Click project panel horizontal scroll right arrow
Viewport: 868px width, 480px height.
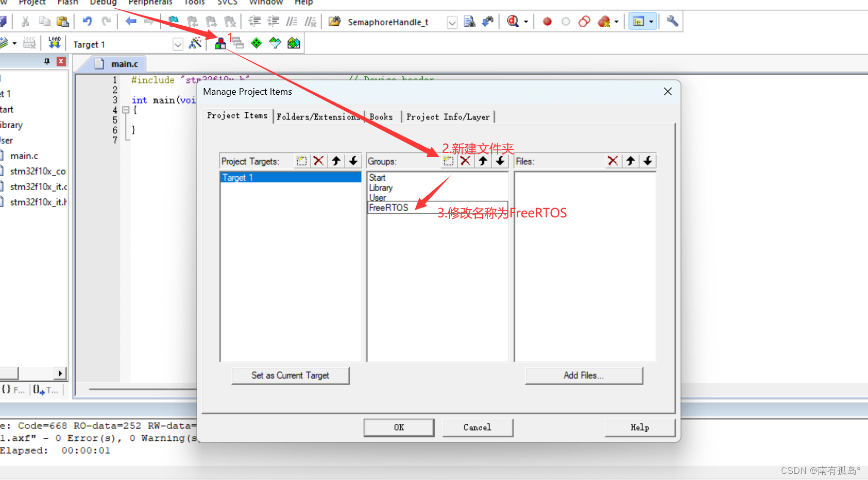coord(60,373)
